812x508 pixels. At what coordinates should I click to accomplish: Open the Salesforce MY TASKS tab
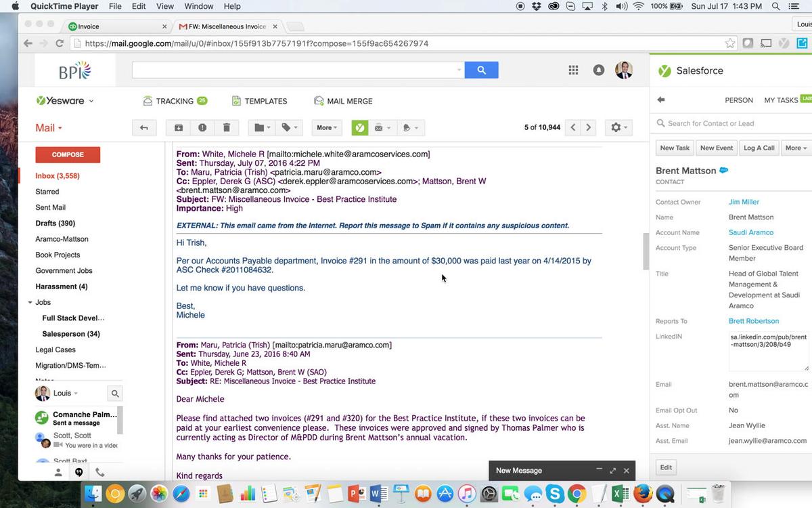[x=781, y=100]
